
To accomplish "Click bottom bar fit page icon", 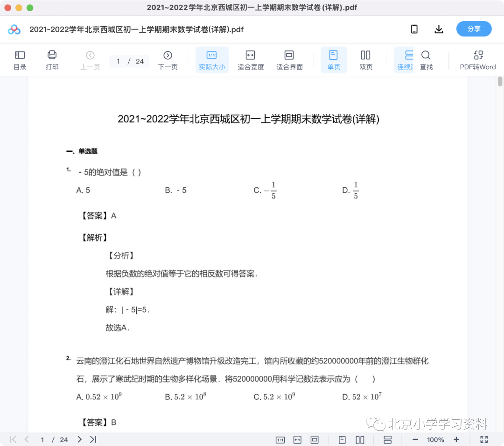I will click(315, 439).
